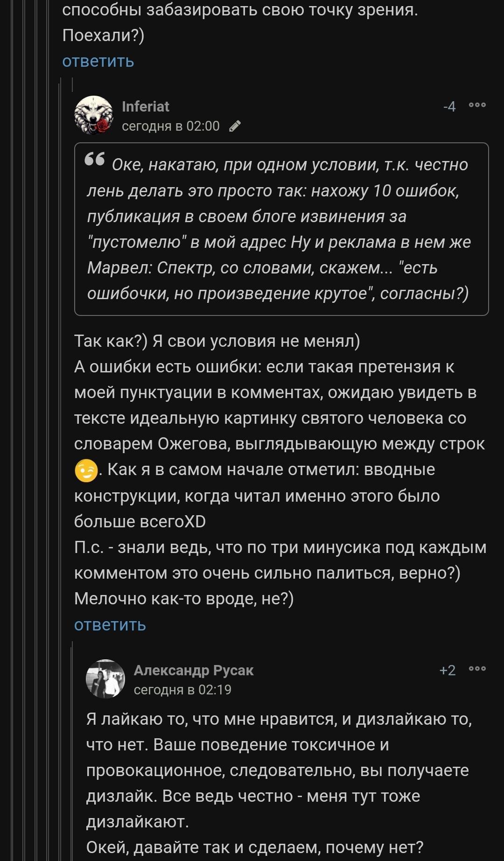This screenshot has width=504, height=861.
Task: Click the reply text "Я лайкаю то, что мне нравится"
Action: pos(279,719)
